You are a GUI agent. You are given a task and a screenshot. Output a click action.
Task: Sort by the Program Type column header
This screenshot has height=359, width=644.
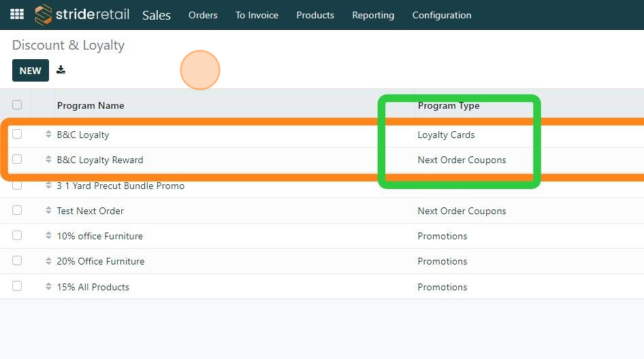tap(449, 105)
